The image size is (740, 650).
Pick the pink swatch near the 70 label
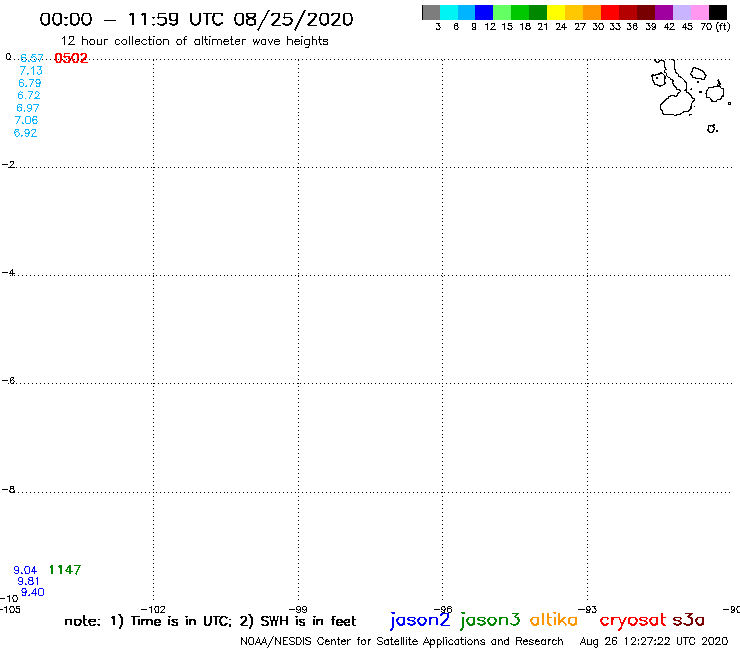pos(699,12)
